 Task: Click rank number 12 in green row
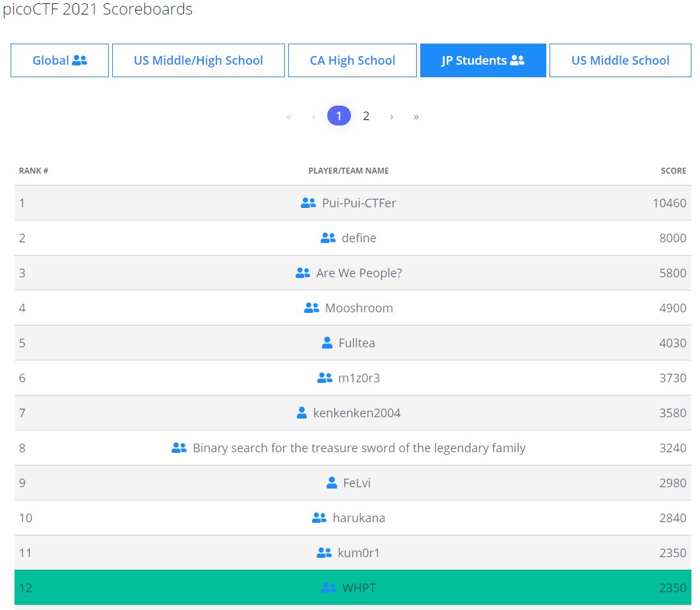(26, 588)
